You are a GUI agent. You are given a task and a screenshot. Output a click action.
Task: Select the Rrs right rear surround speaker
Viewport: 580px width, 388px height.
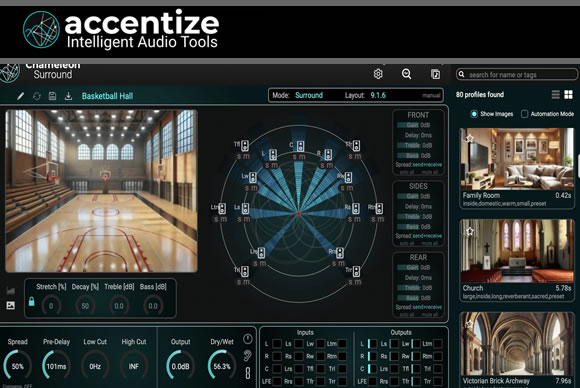coord(340,253)
